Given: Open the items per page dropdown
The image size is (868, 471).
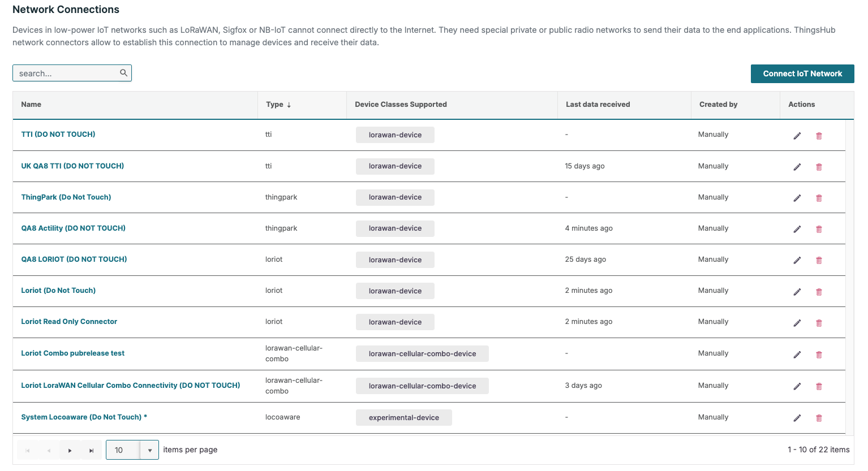Looking at the screenshot, I should 149,451.
